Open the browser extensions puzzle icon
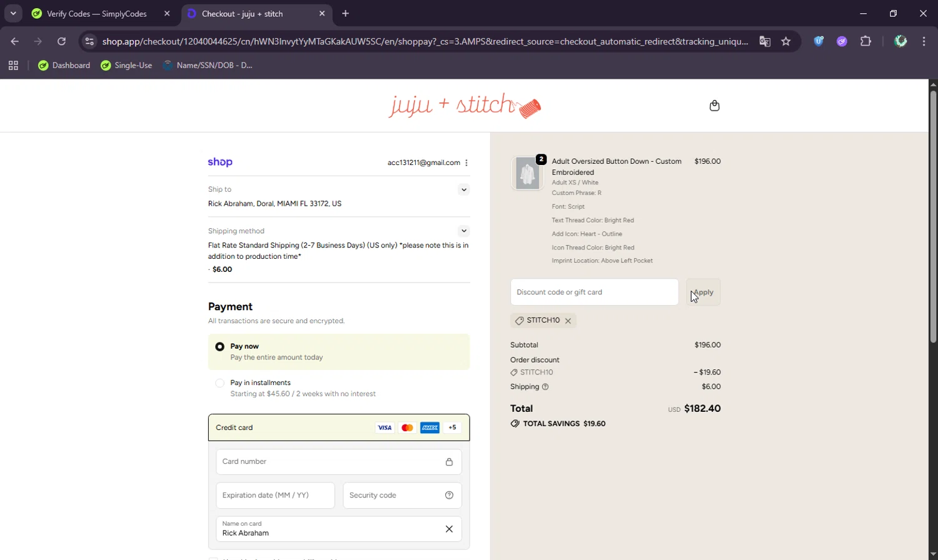The height and width of the screenshot is (560, 938). click(865, 41)
